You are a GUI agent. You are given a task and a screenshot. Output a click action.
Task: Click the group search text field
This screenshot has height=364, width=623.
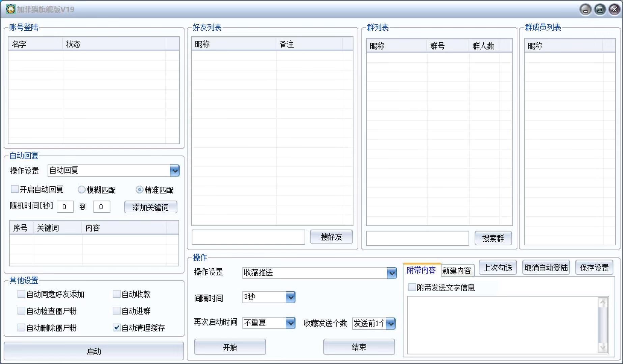click(418, 238)
